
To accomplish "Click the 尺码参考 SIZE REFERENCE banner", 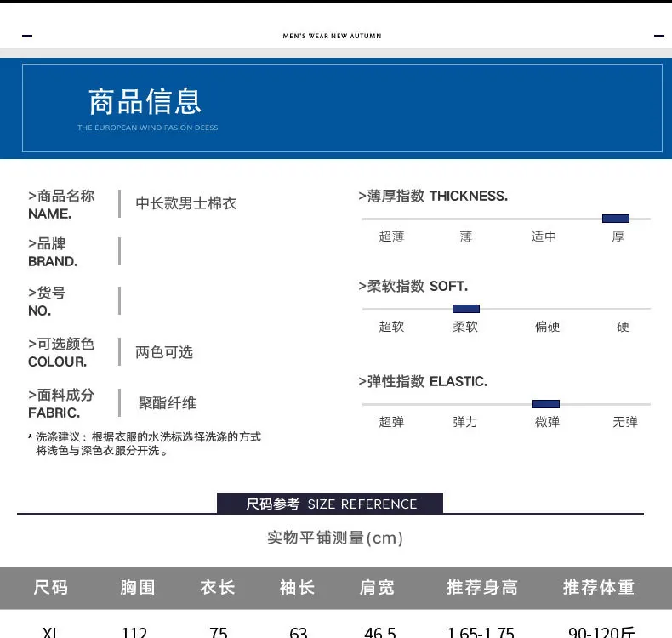I will [330, 504].
